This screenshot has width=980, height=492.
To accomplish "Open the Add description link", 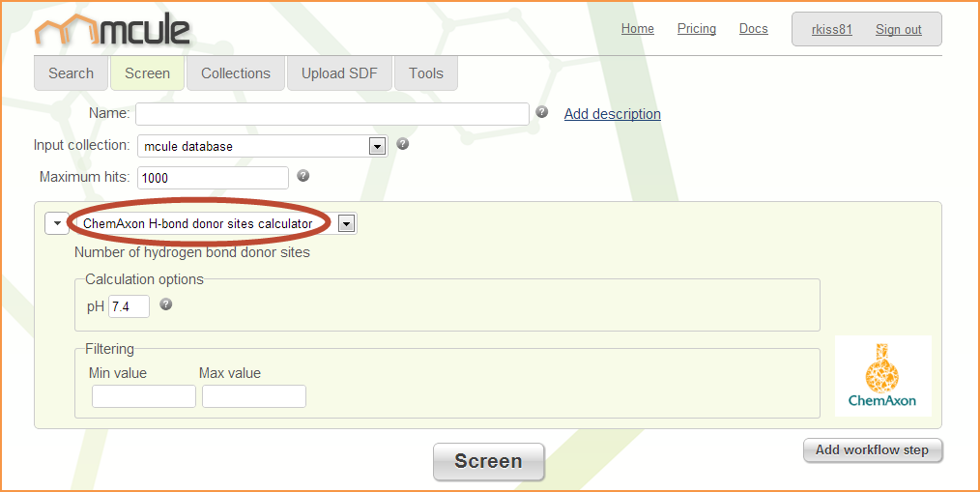I will [612, 114].
